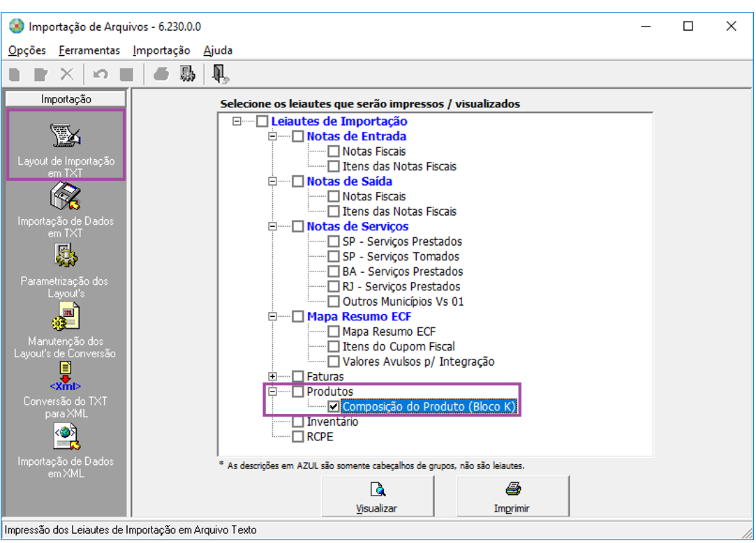This screenshot has height=543, width=756.
Task: Click the exit door toolbar icon
Action: [x=221, y=74]
